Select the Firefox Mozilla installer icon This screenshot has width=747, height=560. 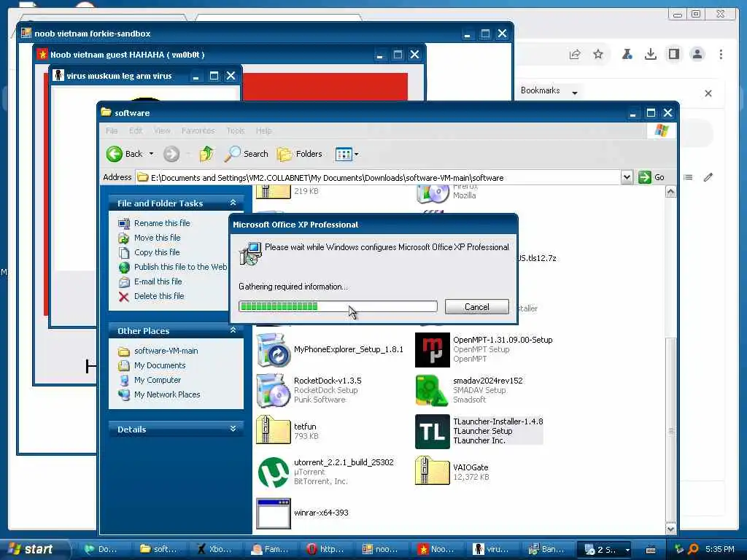click(x=433, y=192)
